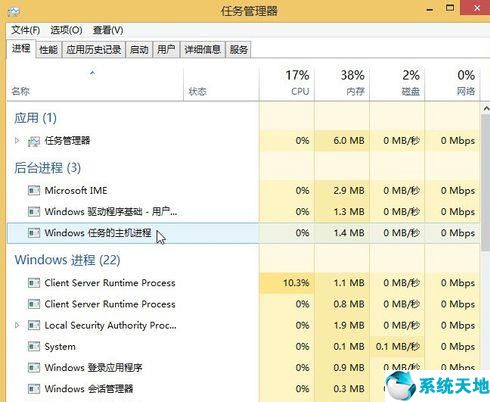490x402 pixels.
Task: Click the 10.3% CPU value
Action: [x=296, y=283]
